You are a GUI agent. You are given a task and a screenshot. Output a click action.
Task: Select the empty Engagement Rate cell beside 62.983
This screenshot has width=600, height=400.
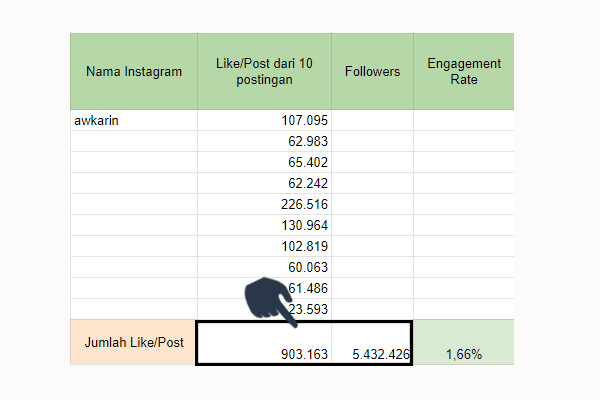(x=464, y=141)
